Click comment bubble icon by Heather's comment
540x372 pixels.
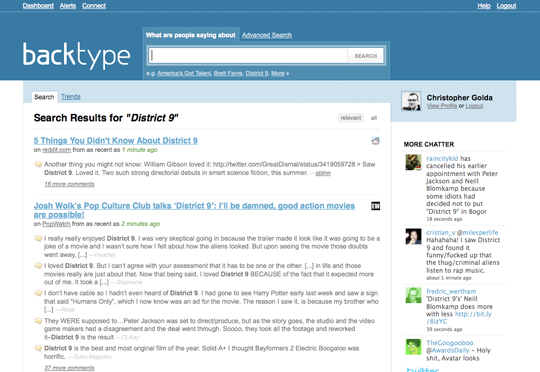pos(38,238)
